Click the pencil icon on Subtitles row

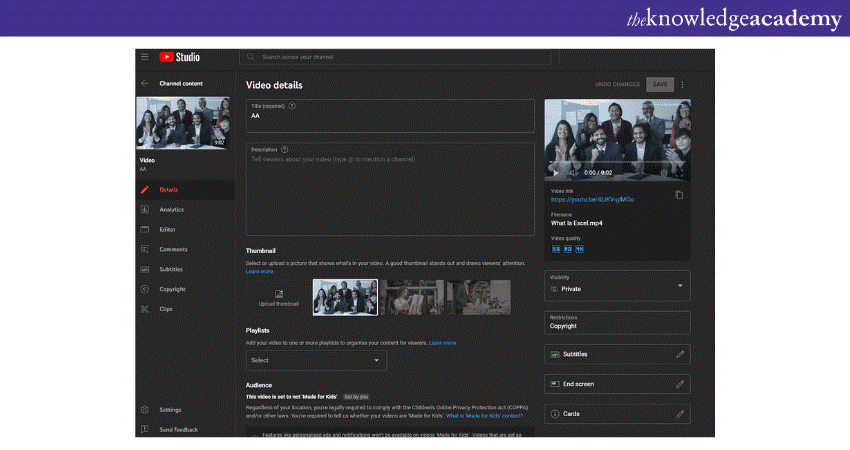(x=680, y=354)
